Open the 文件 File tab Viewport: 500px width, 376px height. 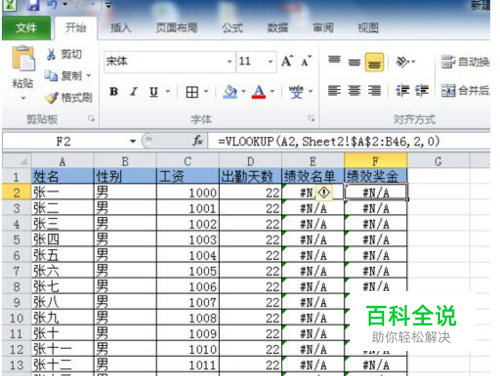(26, 28)
